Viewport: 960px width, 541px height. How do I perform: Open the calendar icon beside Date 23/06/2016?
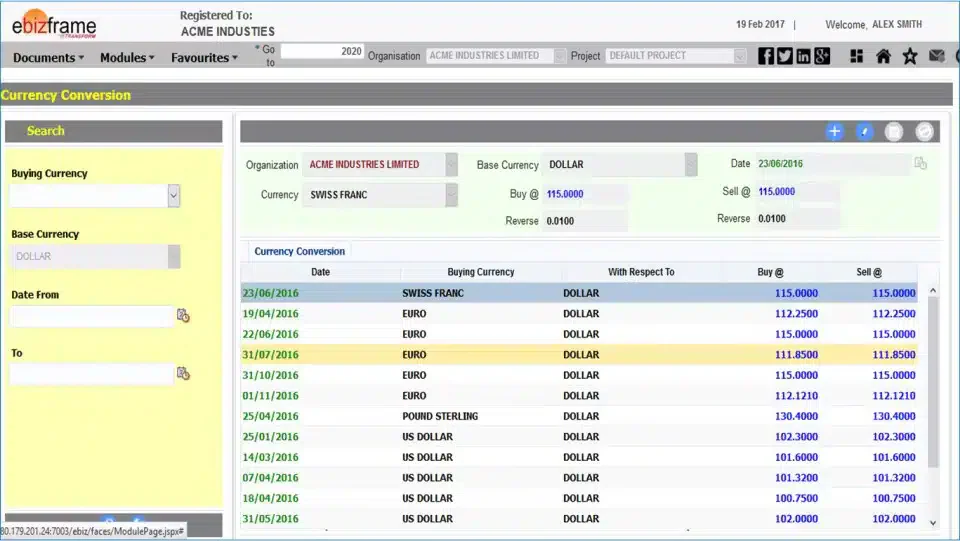(920, 163)
